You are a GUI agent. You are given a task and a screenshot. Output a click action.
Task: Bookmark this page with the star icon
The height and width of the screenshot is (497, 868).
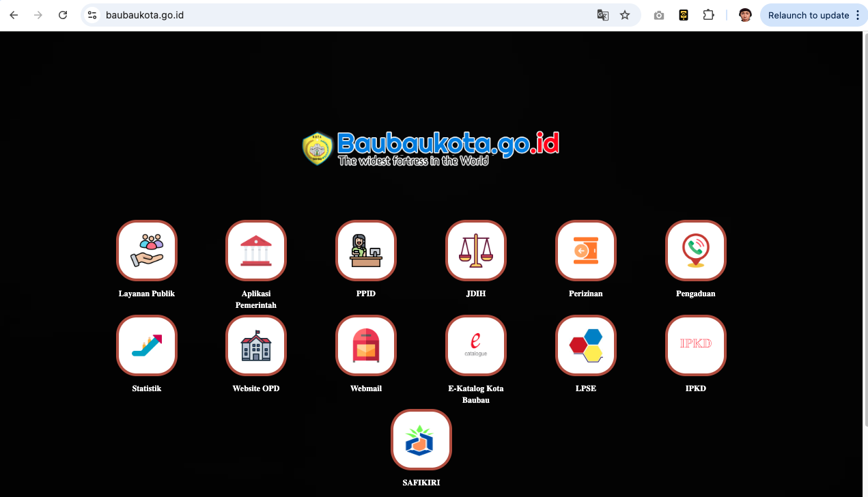(x=625, y=15)
